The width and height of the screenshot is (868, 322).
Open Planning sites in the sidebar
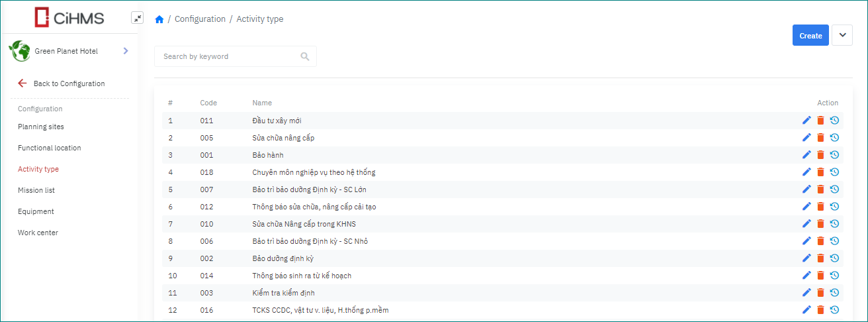(41, 127)
